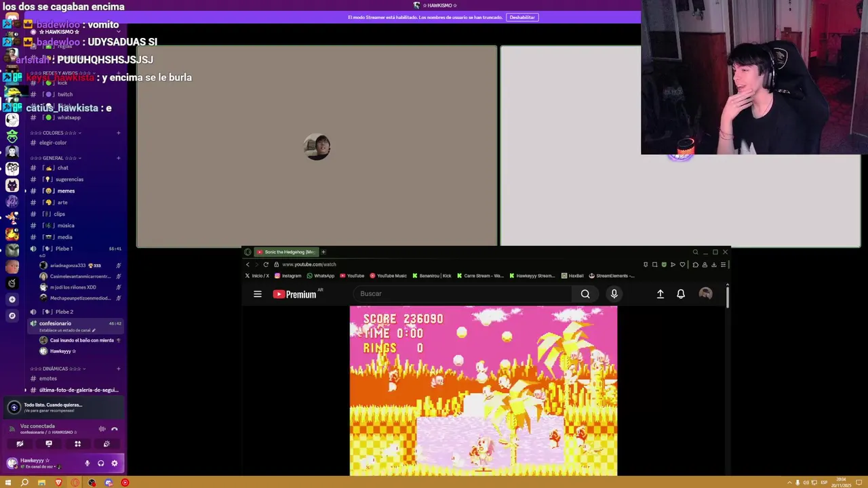Share your screen in voice panel

(x=49, y=444)
